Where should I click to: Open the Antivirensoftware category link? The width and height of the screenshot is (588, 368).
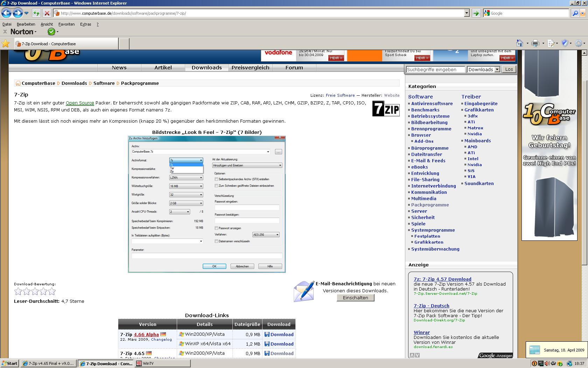432,103
